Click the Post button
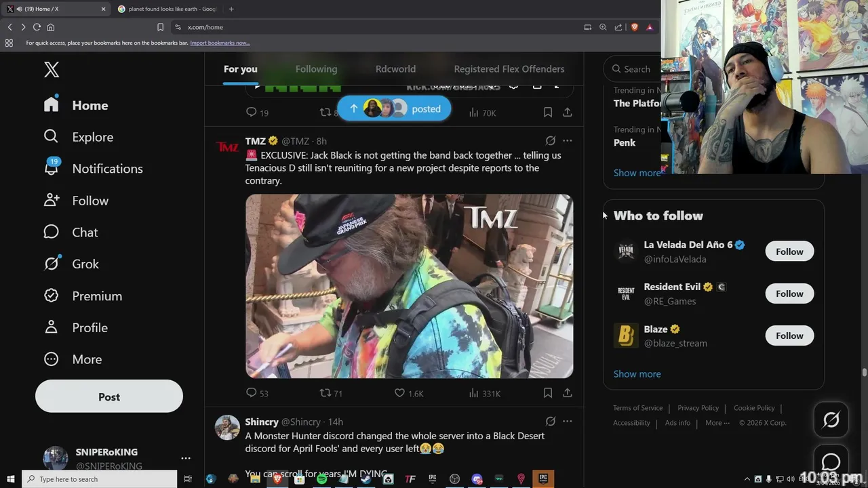The width and height of the screenshot is (868, 488). coord(109,396)
